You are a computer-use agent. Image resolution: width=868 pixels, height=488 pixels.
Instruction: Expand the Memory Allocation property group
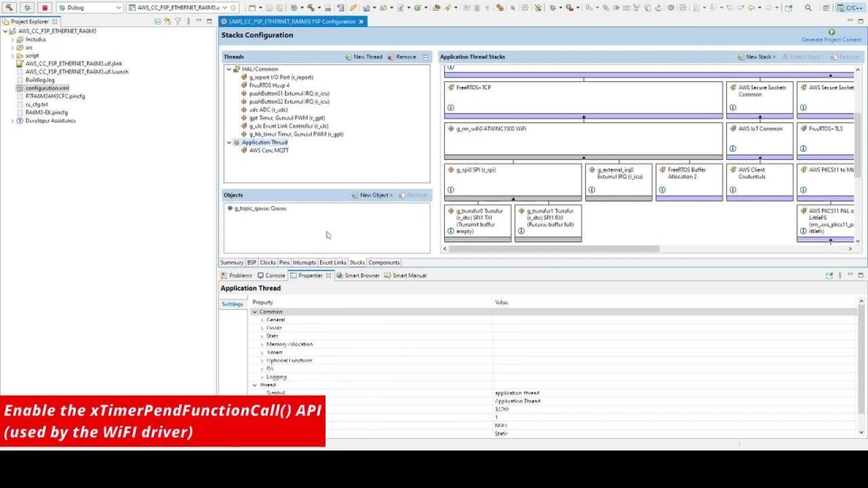coord(262,344)
